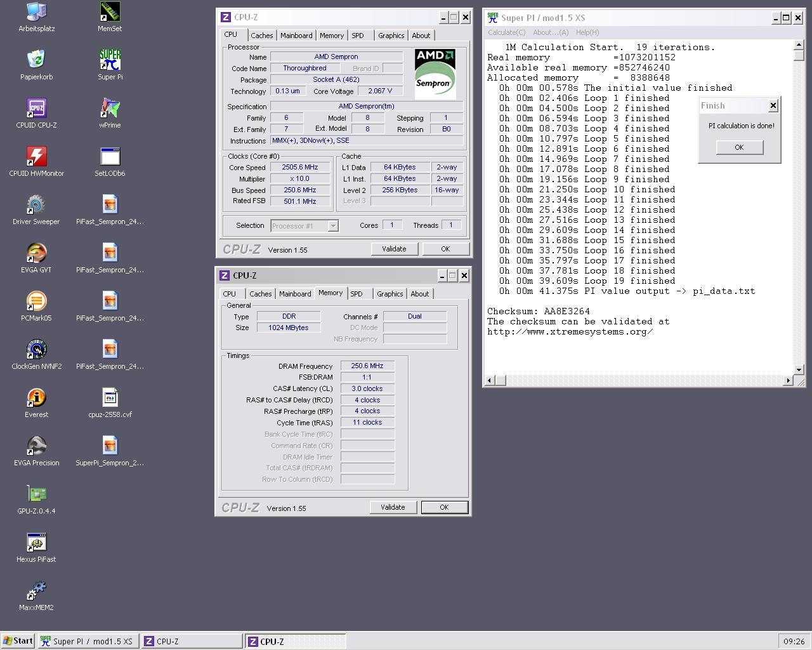The height and width of the screenshot is (650, 812).
Task: Select the CPUID CPU-Z desktop shortcut
Action: [x=36, y=114]
